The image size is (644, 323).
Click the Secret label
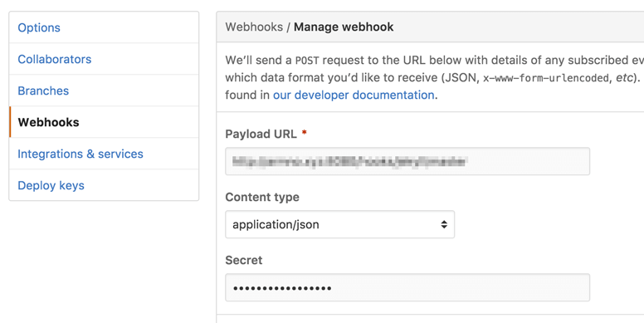[x=243, y=260]
